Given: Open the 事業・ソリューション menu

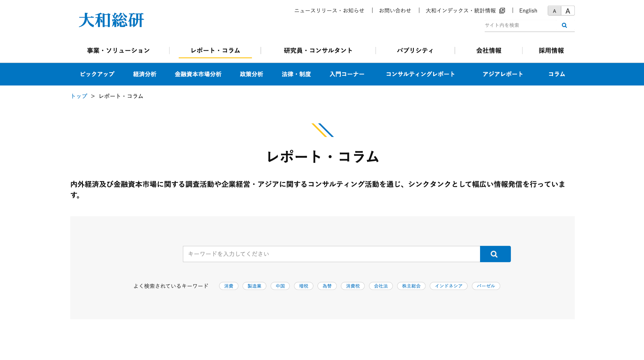Looking at the screenshot, I should (118, 51).
